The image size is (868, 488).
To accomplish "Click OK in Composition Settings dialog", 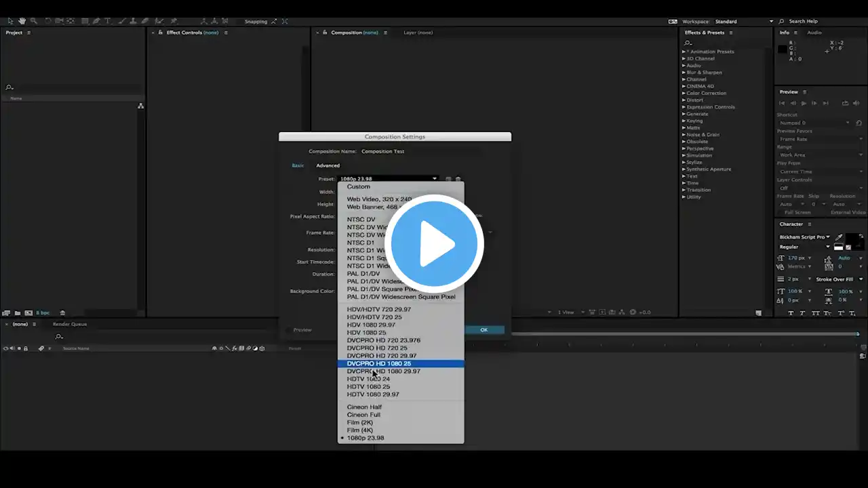I will pos(484,330).
